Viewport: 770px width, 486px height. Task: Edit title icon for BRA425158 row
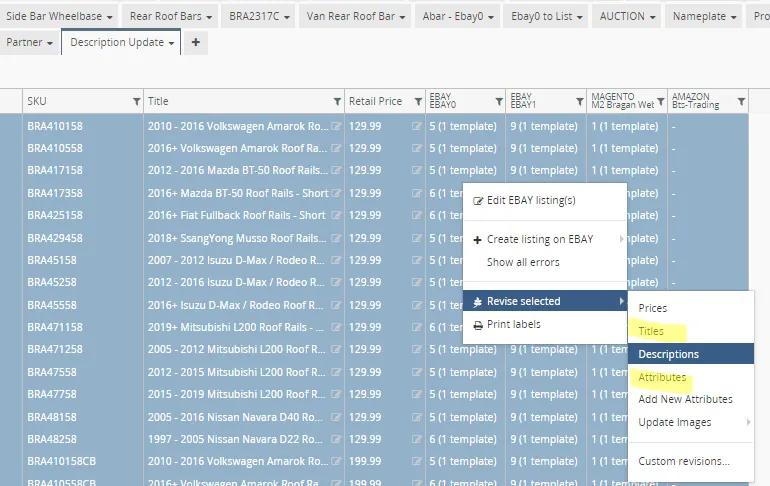click(336, 215)
